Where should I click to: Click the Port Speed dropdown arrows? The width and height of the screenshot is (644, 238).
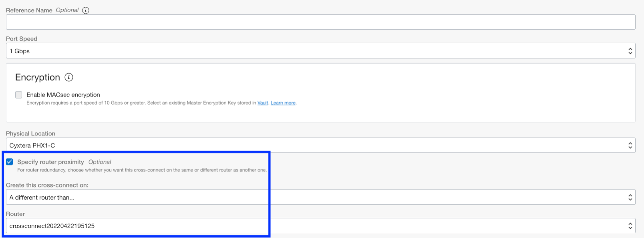click(x=630, y=51)
